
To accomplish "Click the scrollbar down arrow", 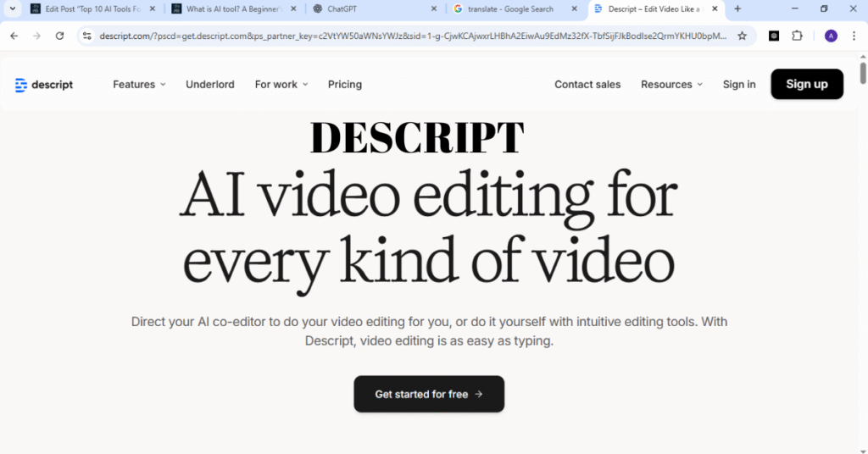I will [x=862, y=451].
